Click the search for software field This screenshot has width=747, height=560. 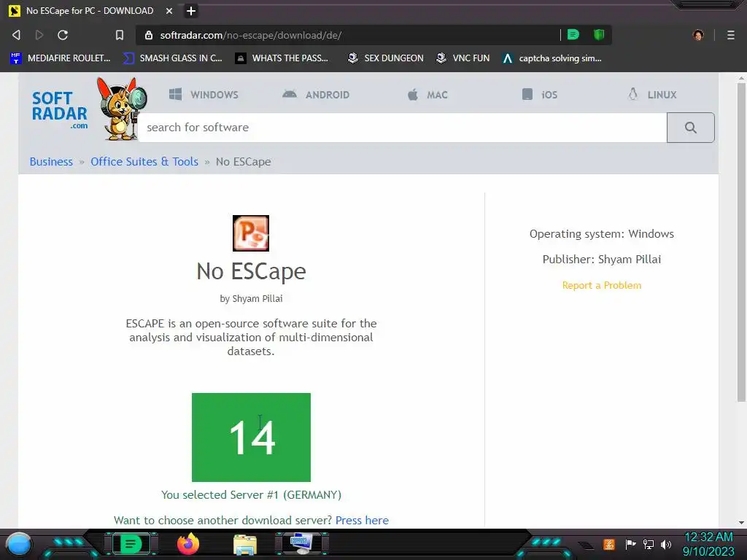(x=402, y=128)
